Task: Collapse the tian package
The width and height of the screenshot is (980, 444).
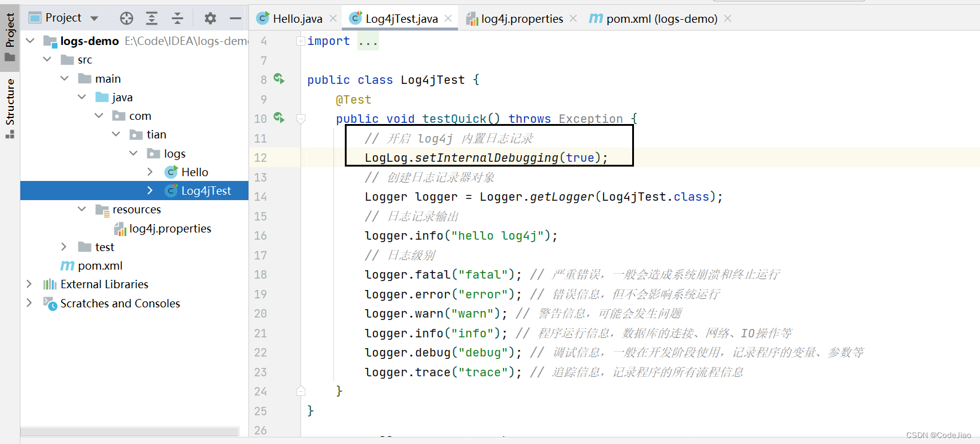Action: [116, 134]
